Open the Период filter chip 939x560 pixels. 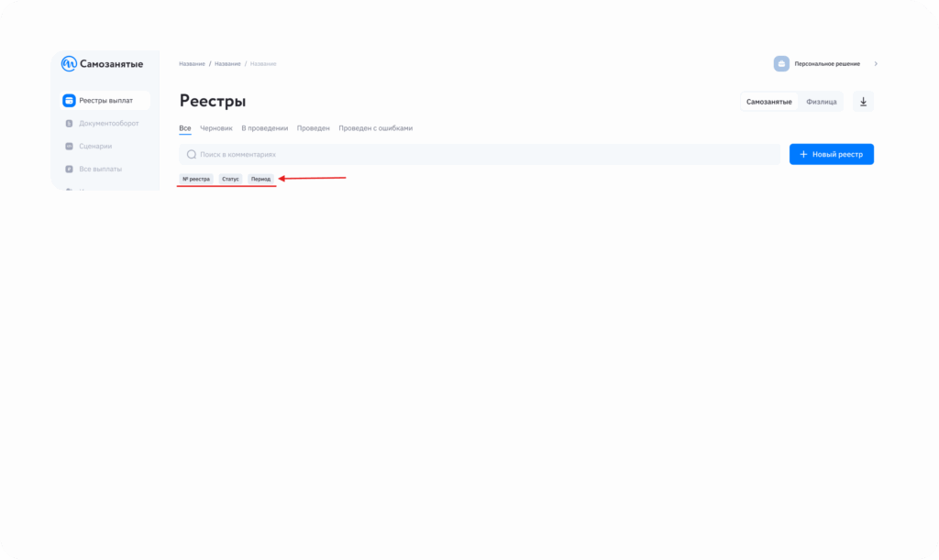point(261,179)
